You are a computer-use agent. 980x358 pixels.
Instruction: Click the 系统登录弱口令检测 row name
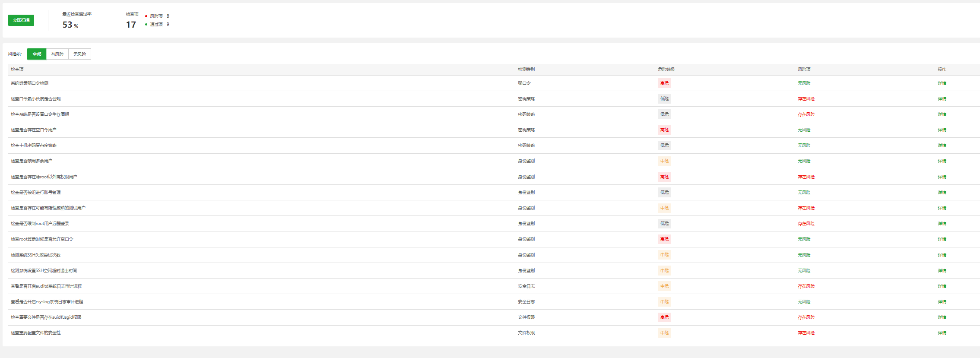pyautogui.click(x=29, y=83)
